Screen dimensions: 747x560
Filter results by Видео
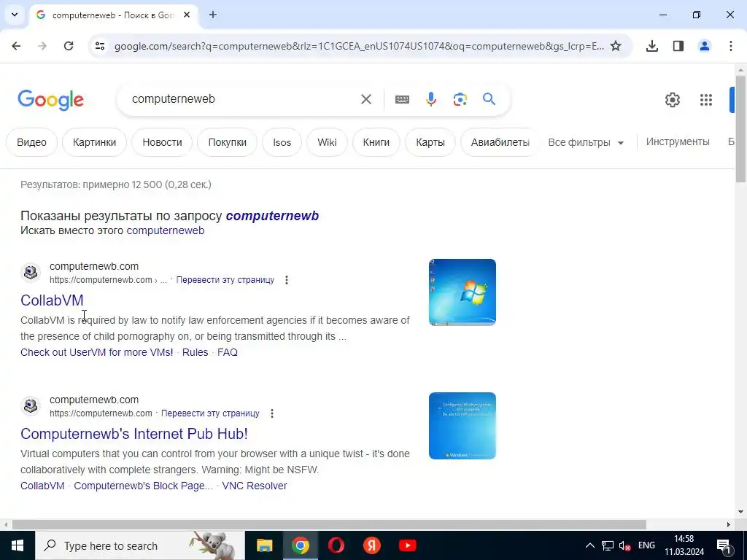(x=31, y=142)
